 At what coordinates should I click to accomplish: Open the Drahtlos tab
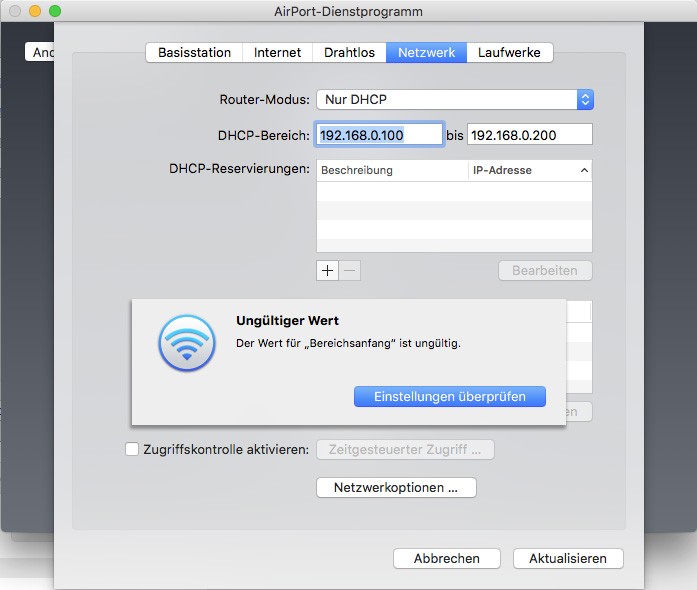click(x=350, y=53)
